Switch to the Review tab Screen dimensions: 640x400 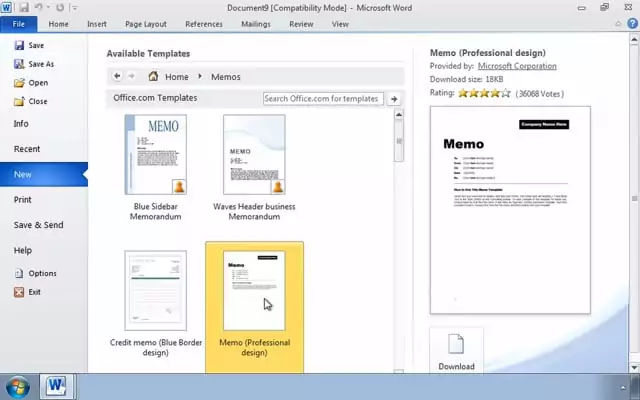click(x=301, y=24)
